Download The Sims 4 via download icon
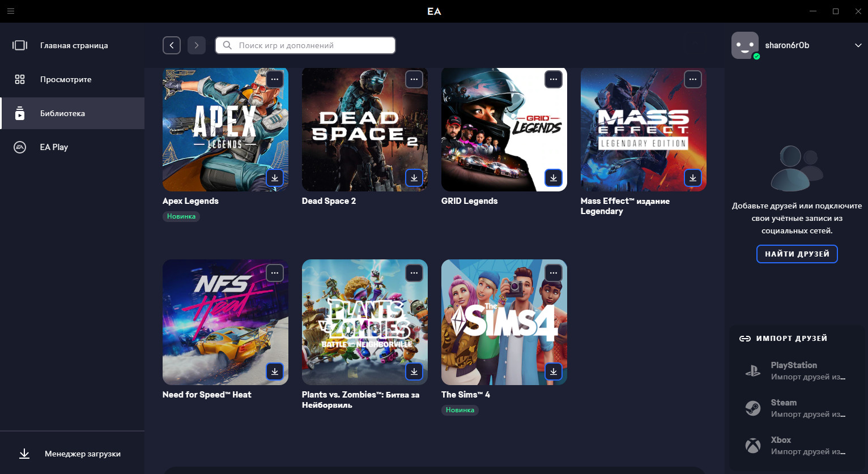The image size is (868, 474). coord(554,371)
